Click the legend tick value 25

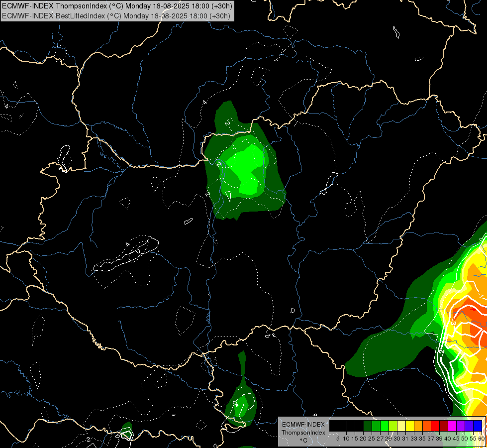pos(372,439)
